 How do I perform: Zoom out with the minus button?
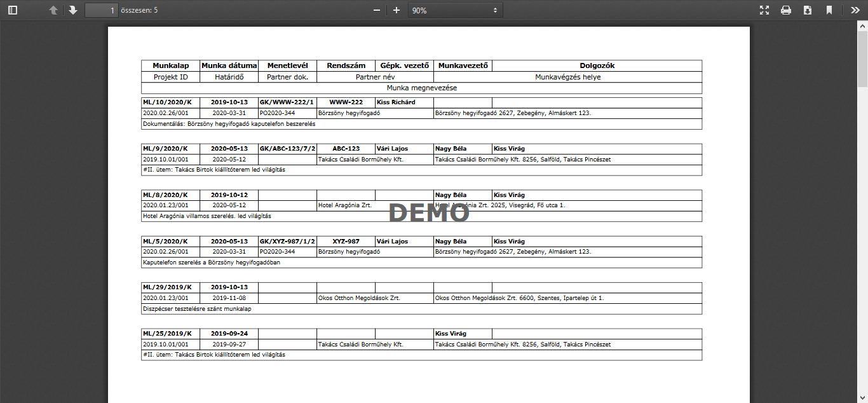point(377,10)
